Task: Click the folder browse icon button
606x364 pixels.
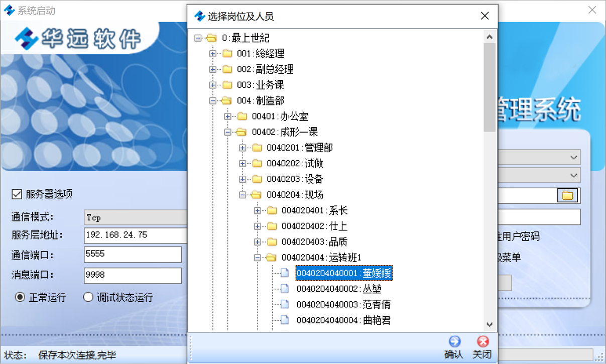Action: point(568,195)
